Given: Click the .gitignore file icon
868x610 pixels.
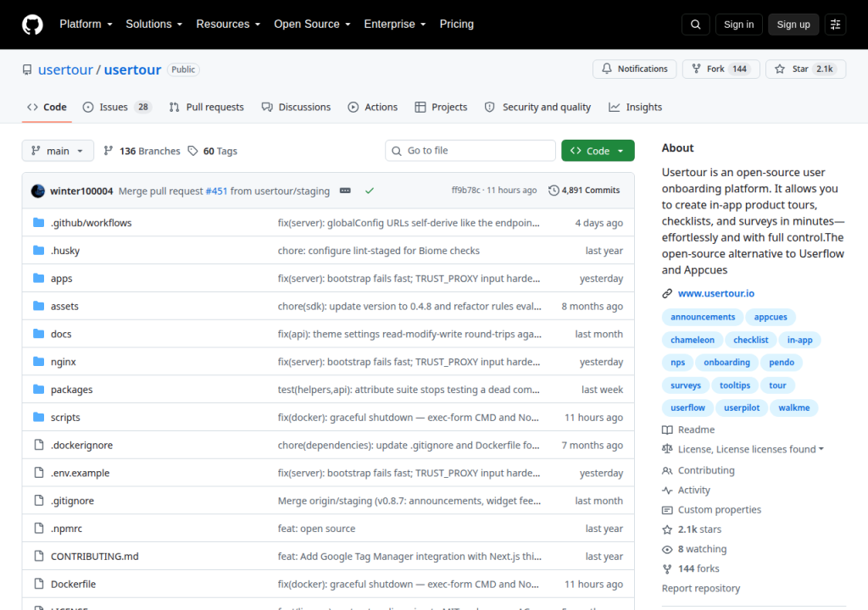Looking at the screenshot, I should [39, 500].
